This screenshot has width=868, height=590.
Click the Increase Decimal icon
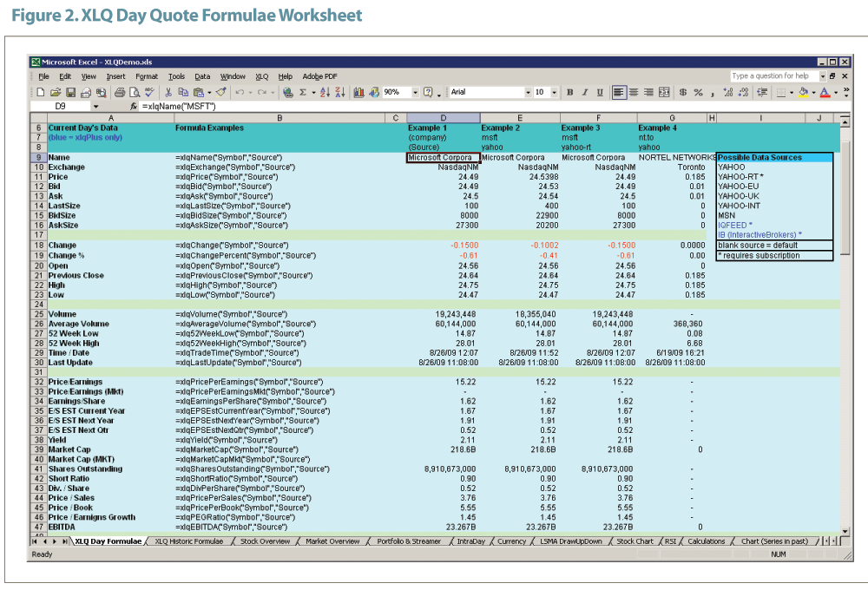click(x=728, y=93)
